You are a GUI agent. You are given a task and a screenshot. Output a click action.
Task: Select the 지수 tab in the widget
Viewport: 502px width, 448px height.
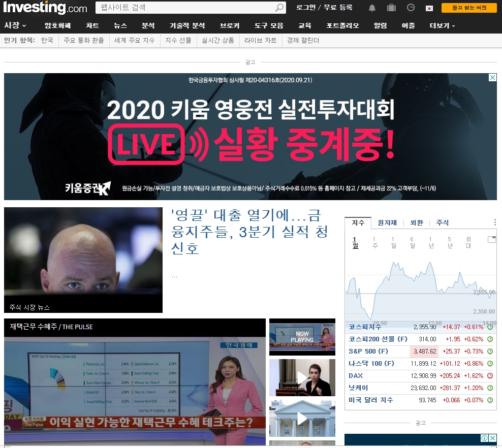(x=358, y=222)
